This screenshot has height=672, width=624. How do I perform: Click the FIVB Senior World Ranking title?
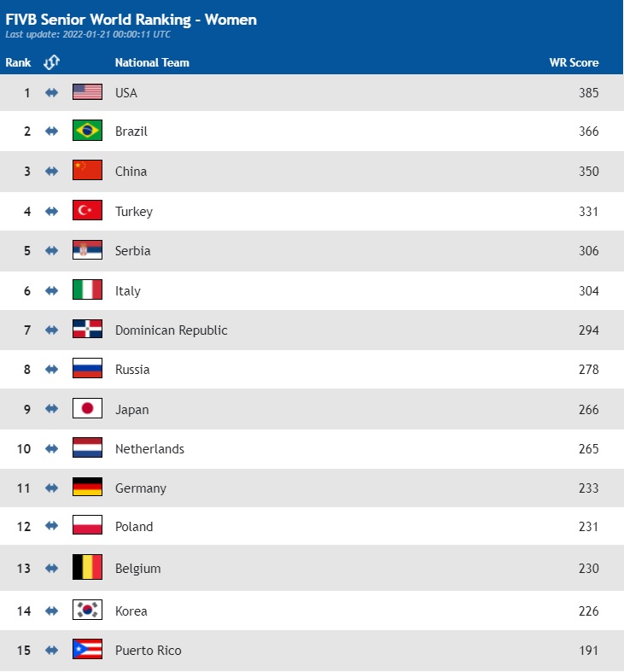click(131, 20)
